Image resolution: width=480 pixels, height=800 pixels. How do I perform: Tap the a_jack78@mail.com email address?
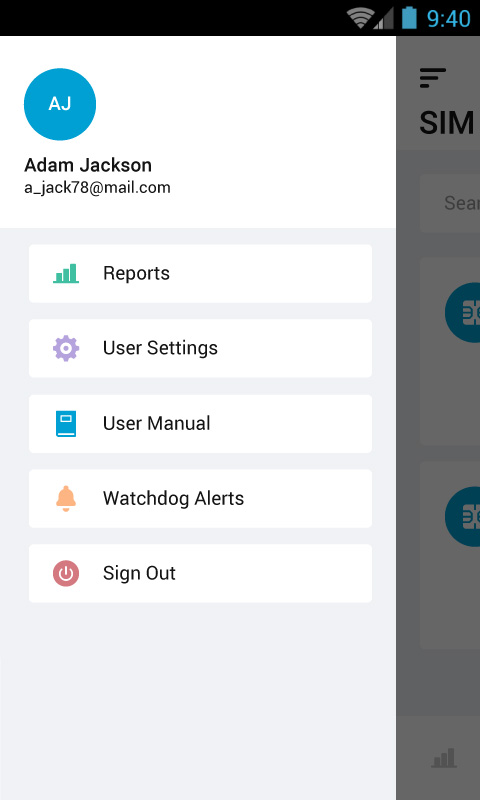click(97, 188)
